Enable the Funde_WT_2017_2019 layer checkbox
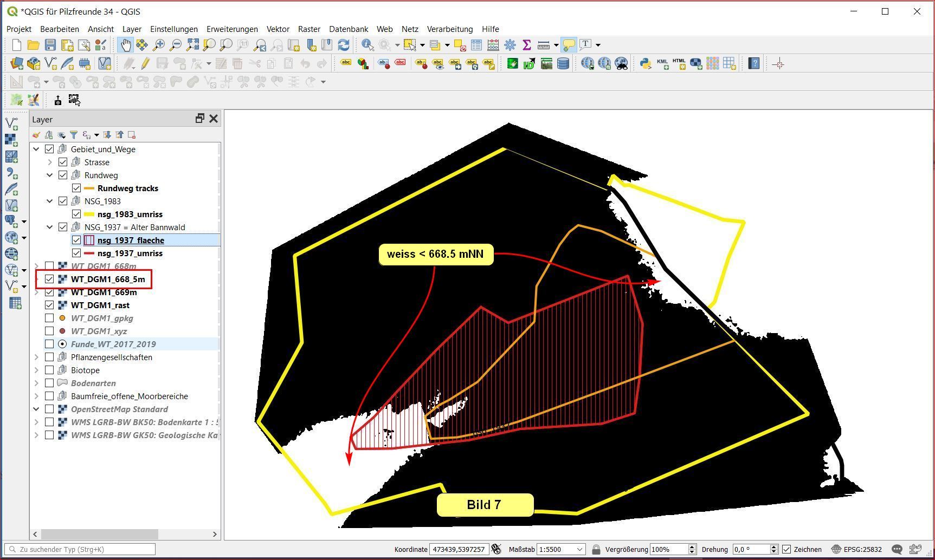The width and height of the screenshot is (935, 560). (49, 344)
